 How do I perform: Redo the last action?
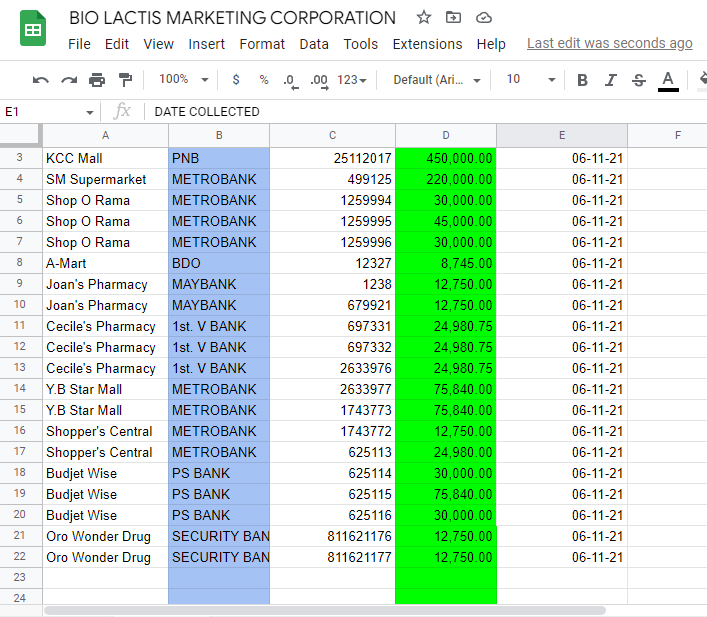tap(69, 80)
